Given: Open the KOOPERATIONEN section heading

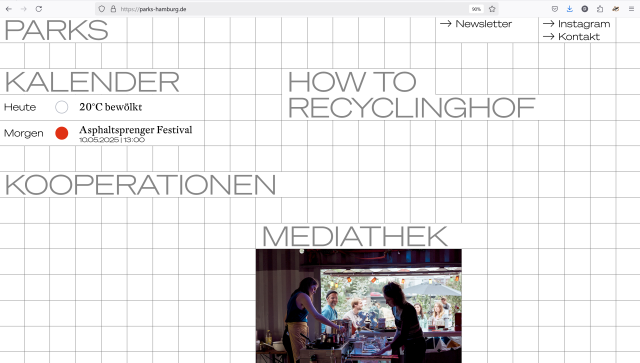Looking at the screenshot, I should [x=140, y=185].
